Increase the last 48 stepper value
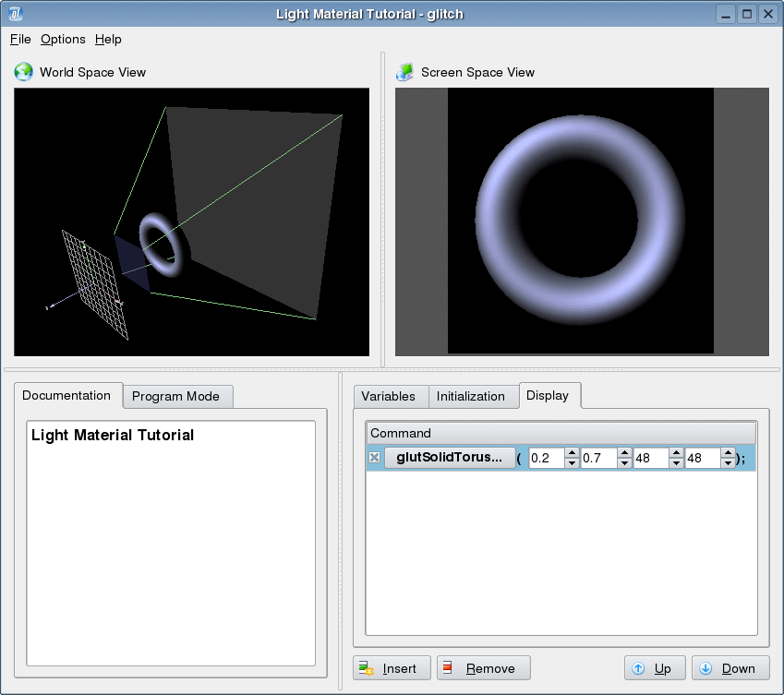Image resolution: width=784 pixels, height=695 pixels. point(729,453)
